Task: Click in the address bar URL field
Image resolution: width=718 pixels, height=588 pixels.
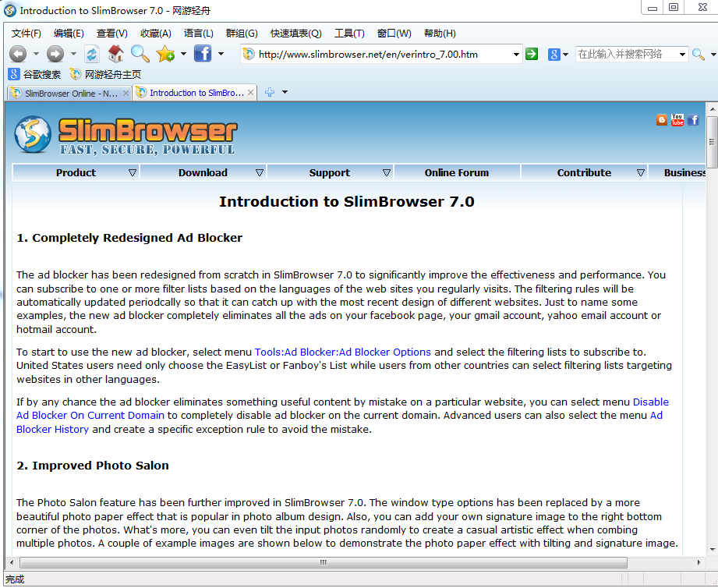Action: tap(382, 55)
